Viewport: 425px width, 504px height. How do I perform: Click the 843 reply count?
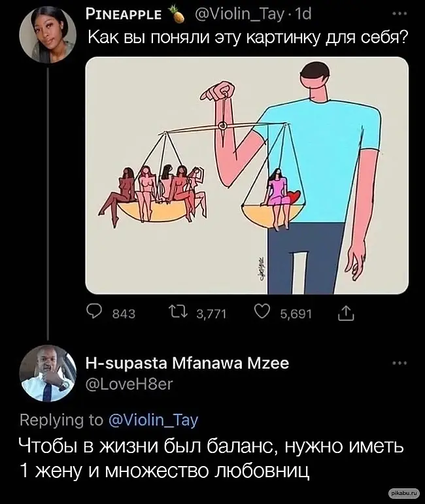(124, 313)
